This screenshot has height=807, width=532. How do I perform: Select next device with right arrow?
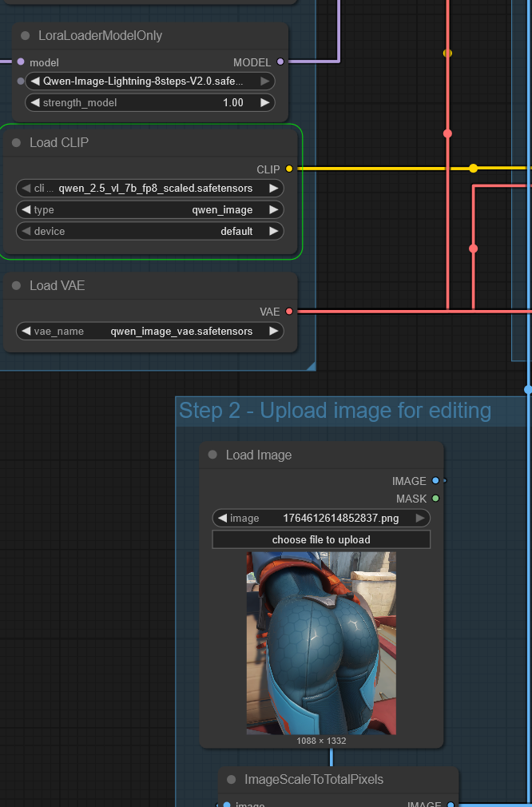[274, 231]
